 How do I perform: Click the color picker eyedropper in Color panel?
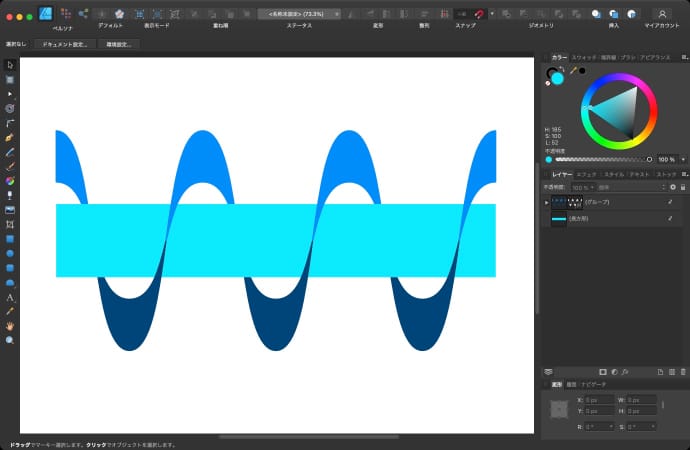[x=573, y=71]
